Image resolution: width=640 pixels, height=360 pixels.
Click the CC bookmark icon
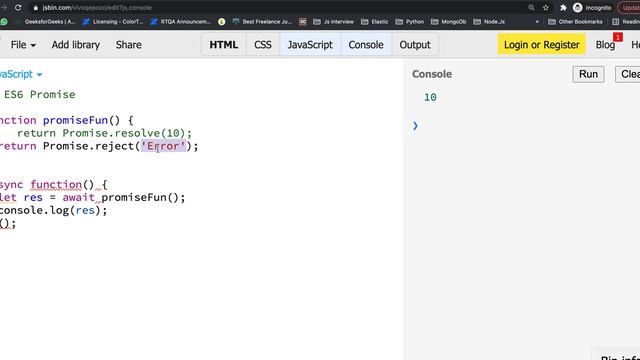[302, 22]
